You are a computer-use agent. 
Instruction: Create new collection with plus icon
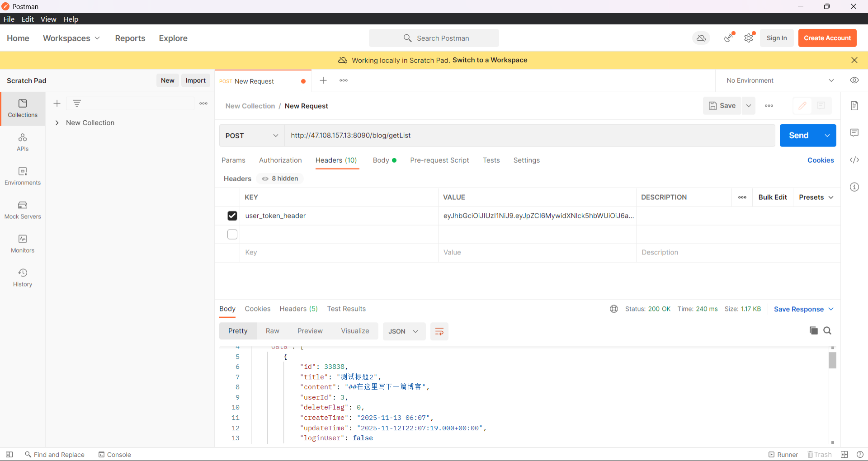click(x=57, y=103)
